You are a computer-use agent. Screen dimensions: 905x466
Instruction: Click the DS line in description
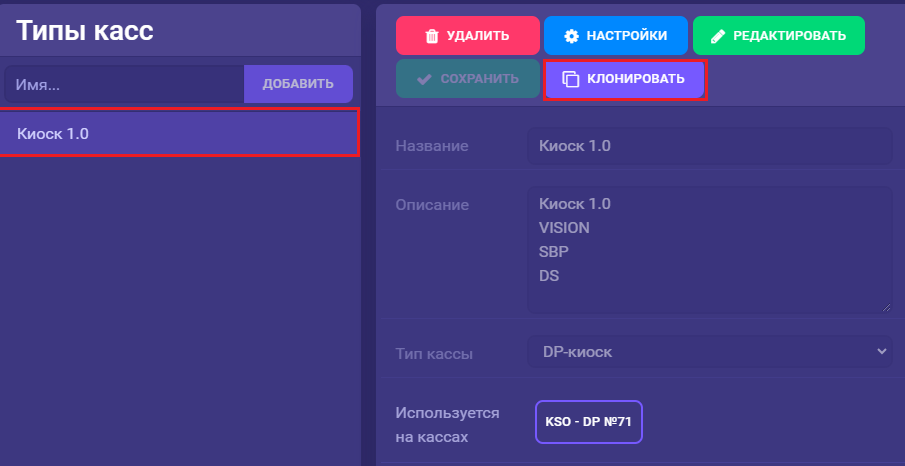click(549, 276)
